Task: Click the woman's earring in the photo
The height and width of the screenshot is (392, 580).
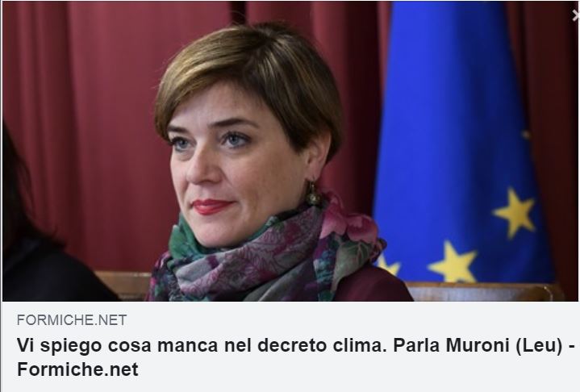Action: coord(312,194)
